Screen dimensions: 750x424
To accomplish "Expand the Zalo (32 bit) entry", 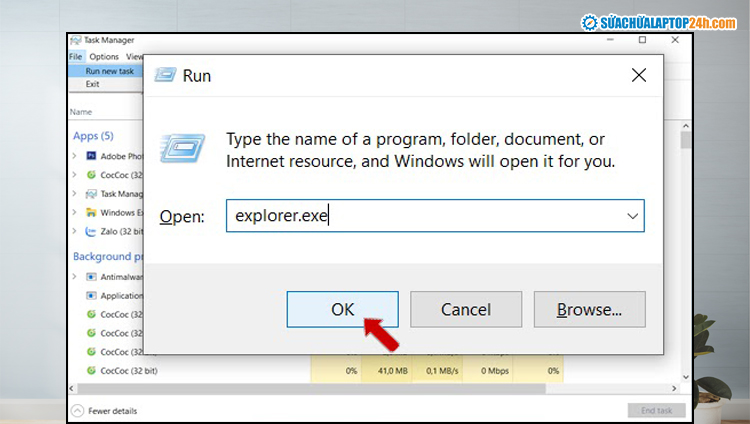I will 75,231.
